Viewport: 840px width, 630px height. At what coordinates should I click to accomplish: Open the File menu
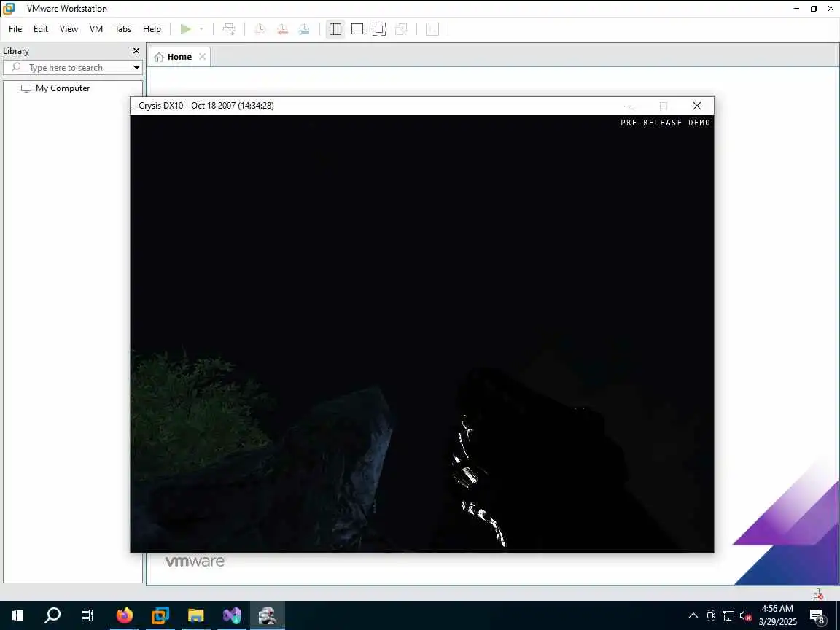click(x=15, y=29)
